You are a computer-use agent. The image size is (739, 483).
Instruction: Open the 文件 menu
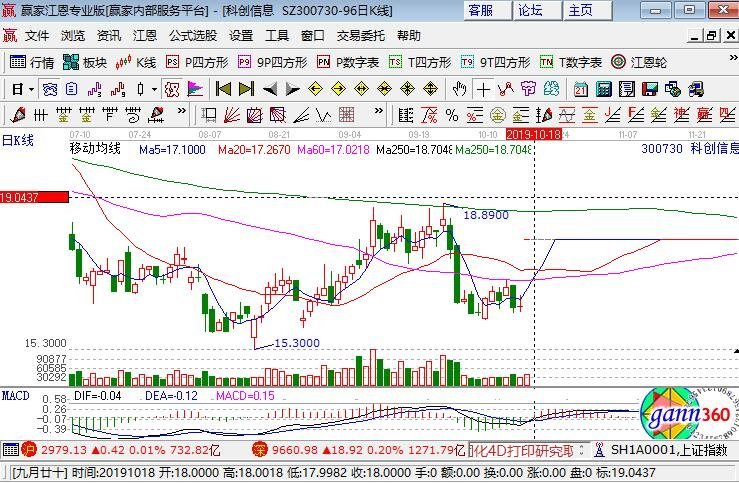point(37,36)
